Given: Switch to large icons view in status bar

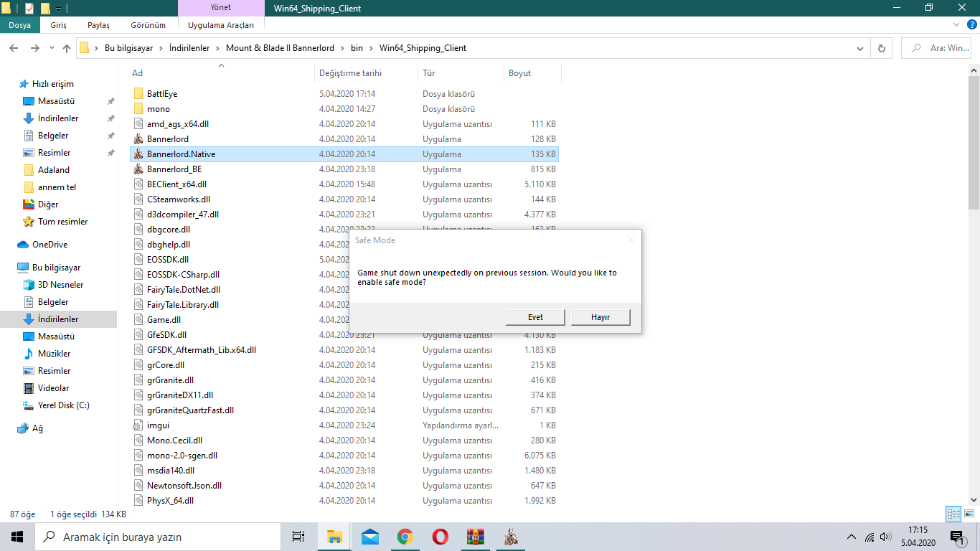Looking at the screenshot, I should tap(969, 514).
